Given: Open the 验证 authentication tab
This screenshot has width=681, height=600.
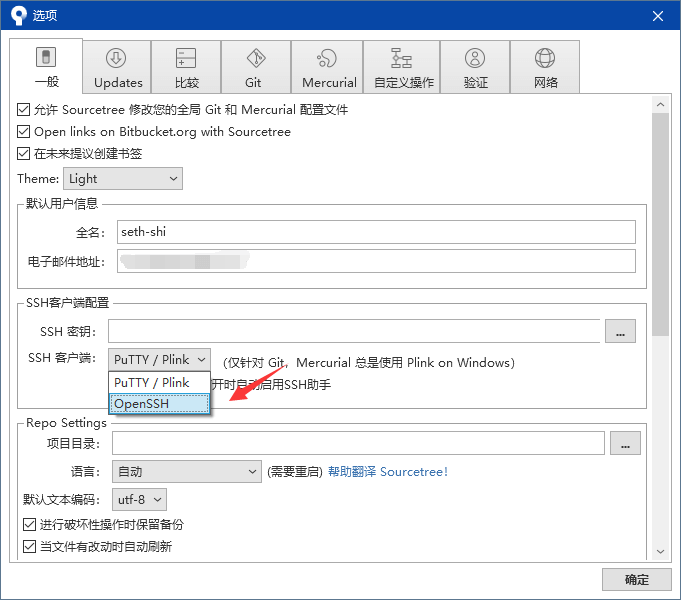Looking at the screenshot, I should (x=475, y=67).
